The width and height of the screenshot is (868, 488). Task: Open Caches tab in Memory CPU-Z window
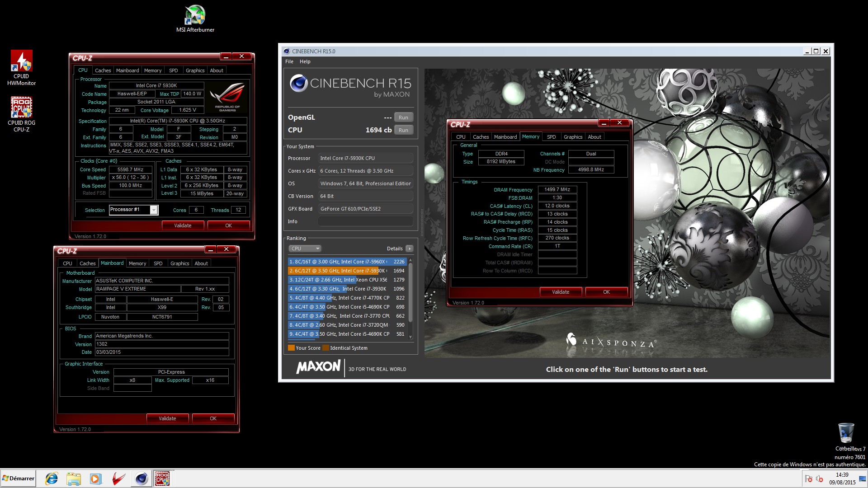pos(481,137)
